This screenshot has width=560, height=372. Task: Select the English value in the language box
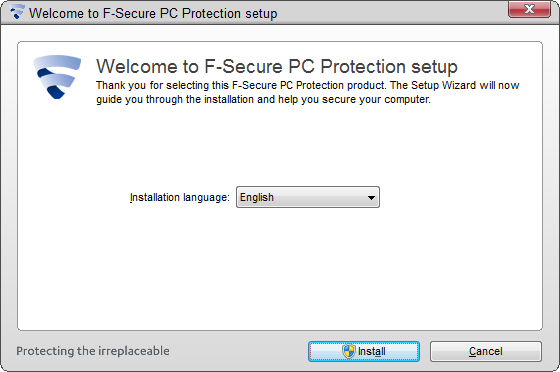pos(257,197)
